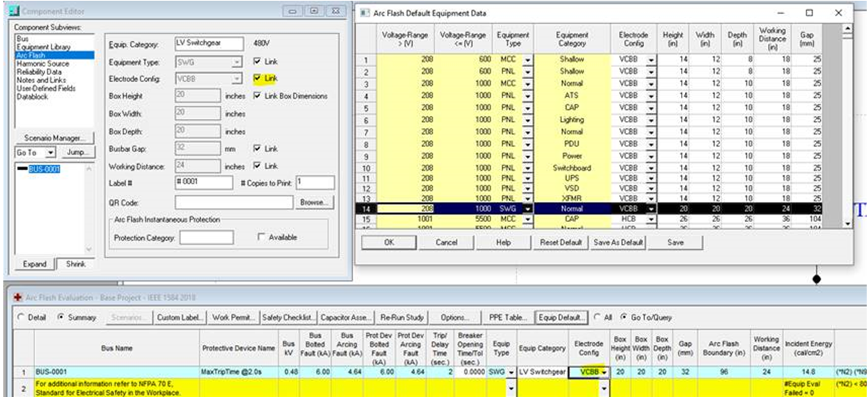Maximize the Arc Flash Default Equipment Data window

(x=809, y=13)
